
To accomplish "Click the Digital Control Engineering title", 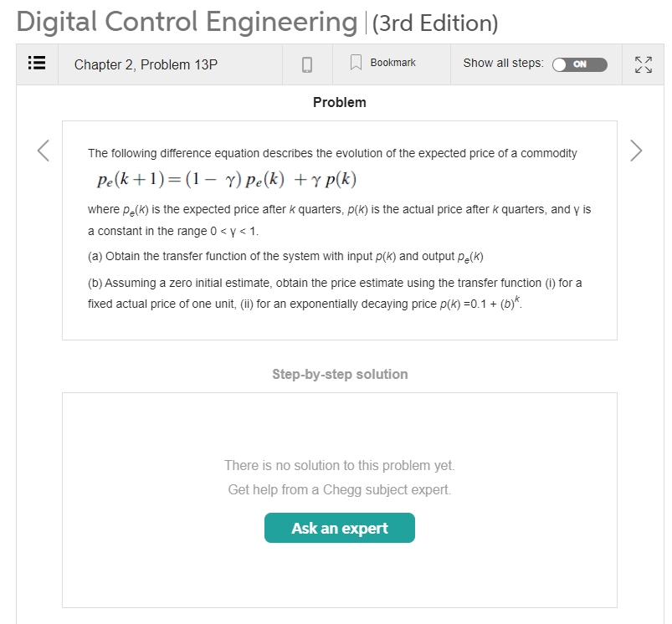I will point(186,23).
